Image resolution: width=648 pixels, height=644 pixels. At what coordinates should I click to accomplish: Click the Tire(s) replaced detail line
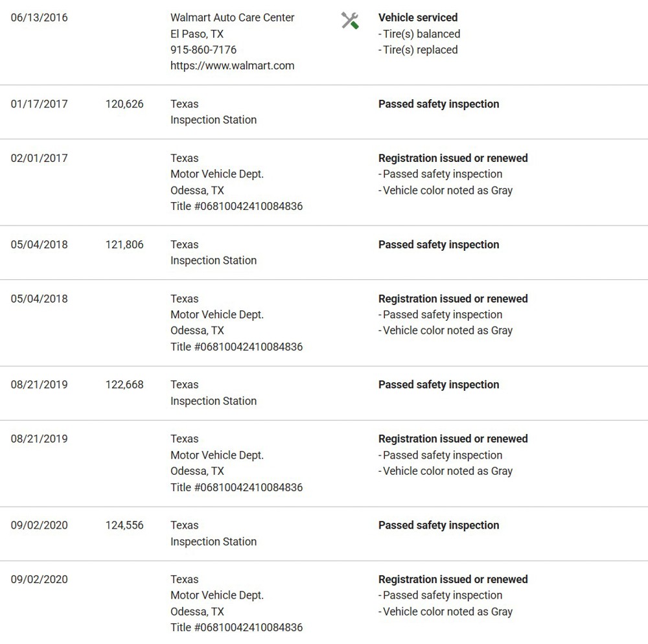pyautogui.click(x=419, y=50)
